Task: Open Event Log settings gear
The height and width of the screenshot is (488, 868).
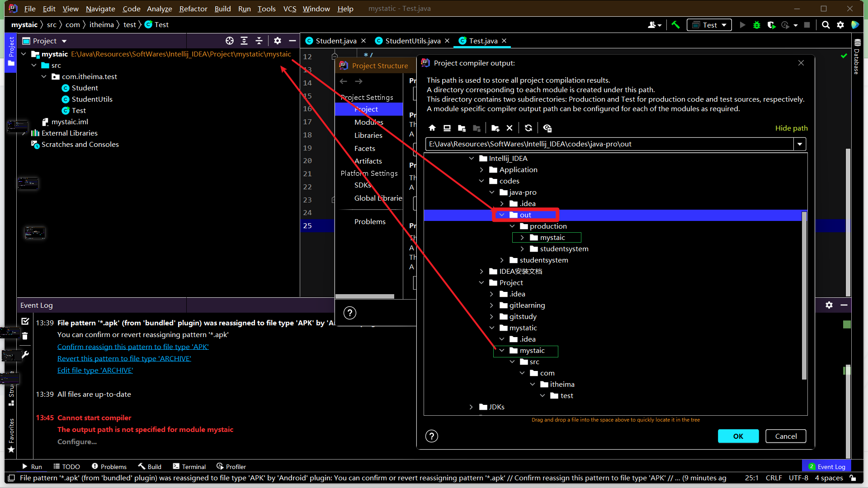Action: [829, 305]
